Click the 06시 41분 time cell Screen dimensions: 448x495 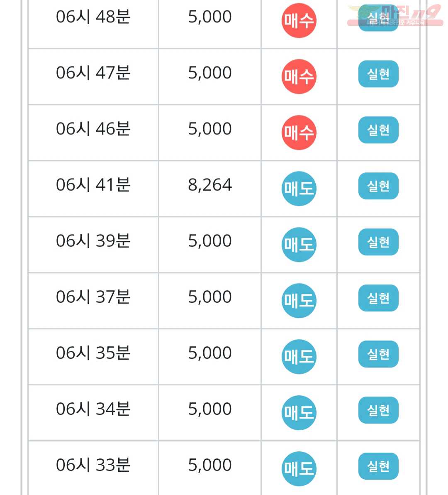(93, 189)
